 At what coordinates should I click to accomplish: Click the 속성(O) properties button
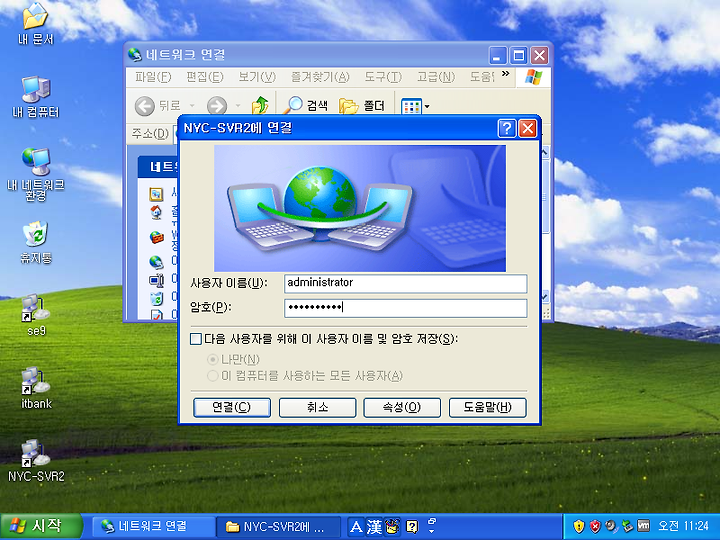click(x=402, y=407)
